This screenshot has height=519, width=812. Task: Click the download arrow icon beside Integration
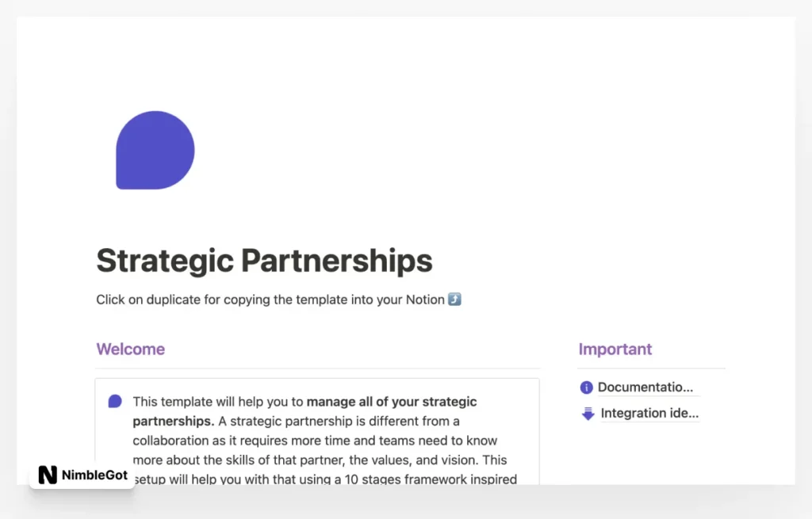click(586, 413)
